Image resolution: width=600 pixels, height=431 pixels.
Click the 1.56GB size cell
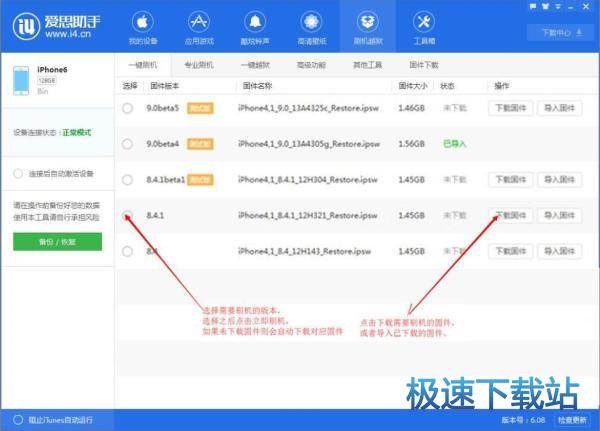(x=411, y=144)
